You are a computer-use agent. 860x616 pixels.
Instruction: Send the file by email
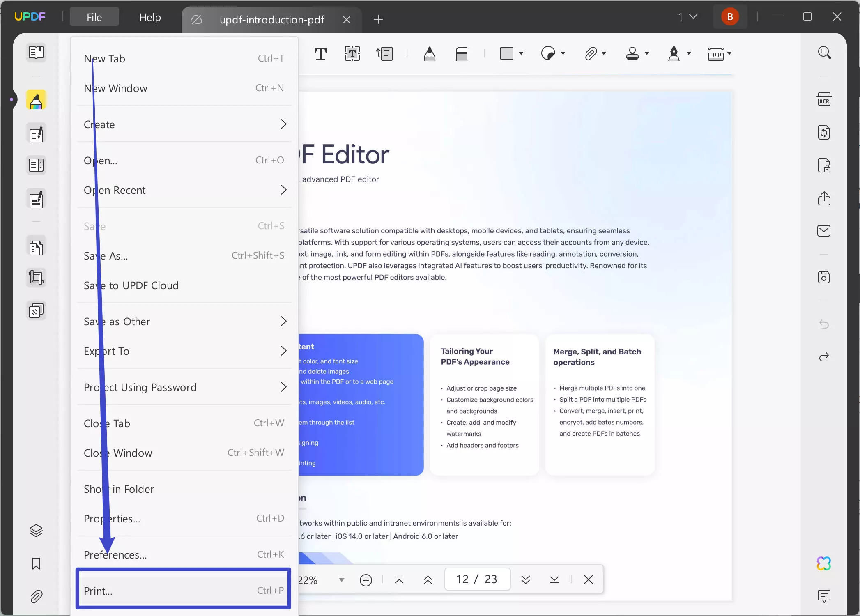[824, 231]
